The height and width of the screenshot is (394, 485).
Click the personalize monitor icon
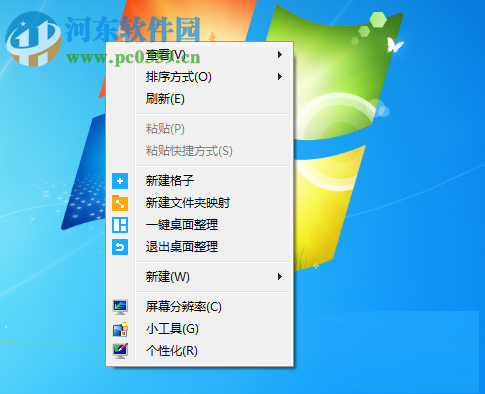click(120, 351)
